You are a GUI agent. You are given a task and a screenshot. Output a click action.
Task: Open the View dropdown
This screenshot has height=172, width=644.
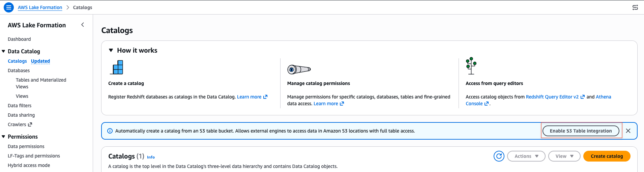tap(564, 156)
